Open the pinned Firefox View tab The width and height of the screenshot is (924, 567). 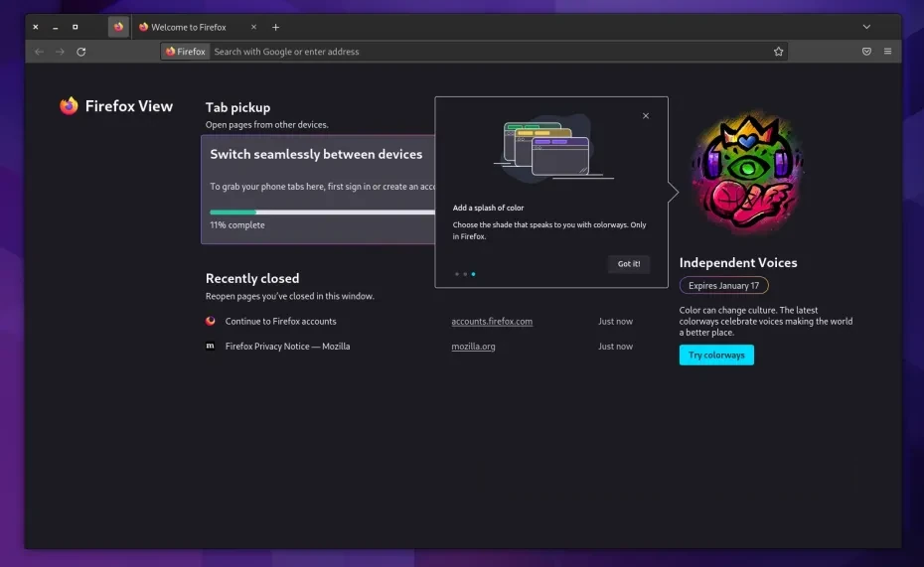(118, 27)
